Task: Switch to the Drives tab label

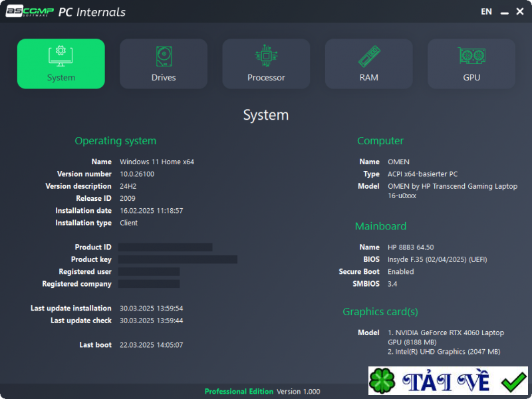Action: pos(164,78)
